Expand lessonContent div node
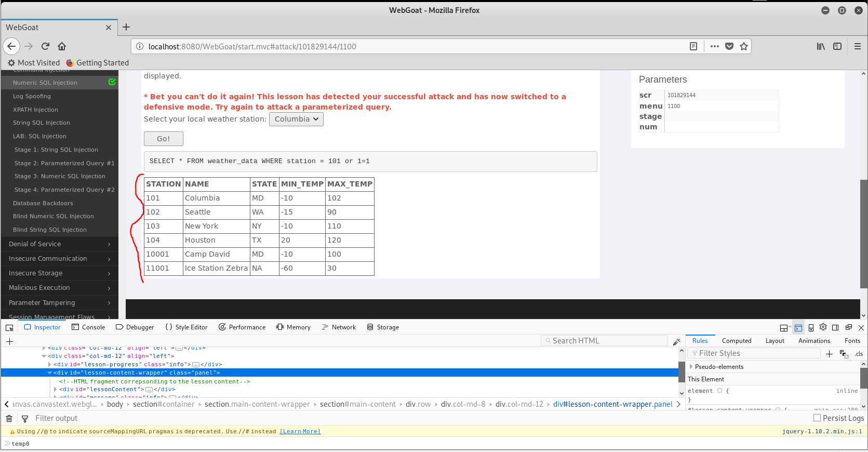868x452 pixels. tap(55, 390)
